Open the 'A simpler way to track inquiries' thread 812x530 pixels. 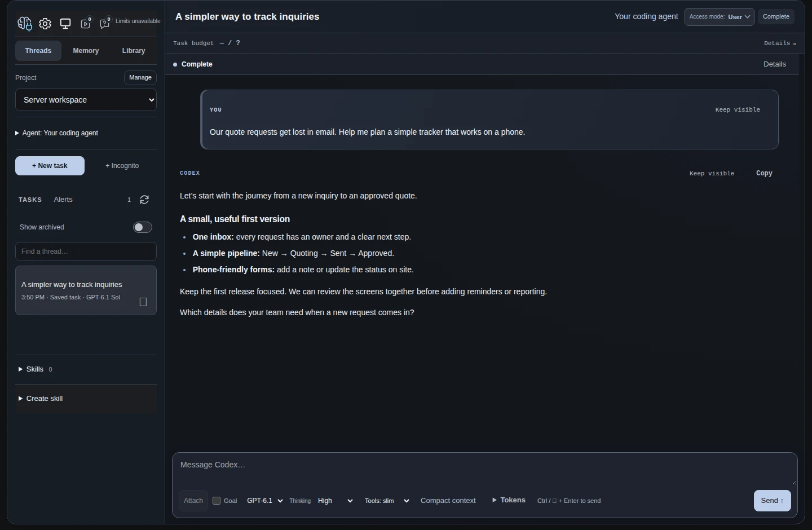(86, 290)
